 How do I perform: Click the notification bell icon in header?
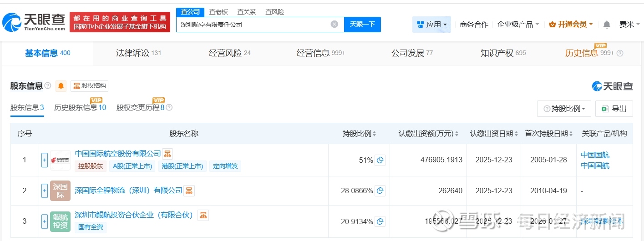click(x=607, y=25)
